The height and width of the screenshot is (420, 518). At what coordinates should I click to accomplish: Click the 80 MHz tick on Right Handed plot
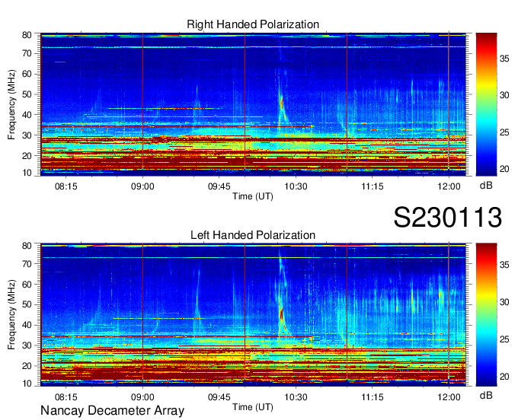[27, 35]
